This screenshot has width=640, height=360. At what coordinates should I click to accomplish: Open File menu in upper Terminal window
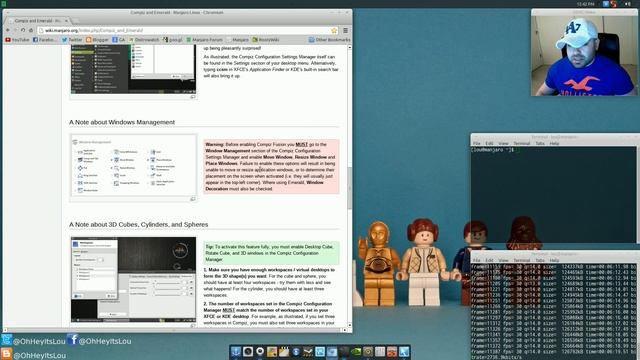[477, 144]
